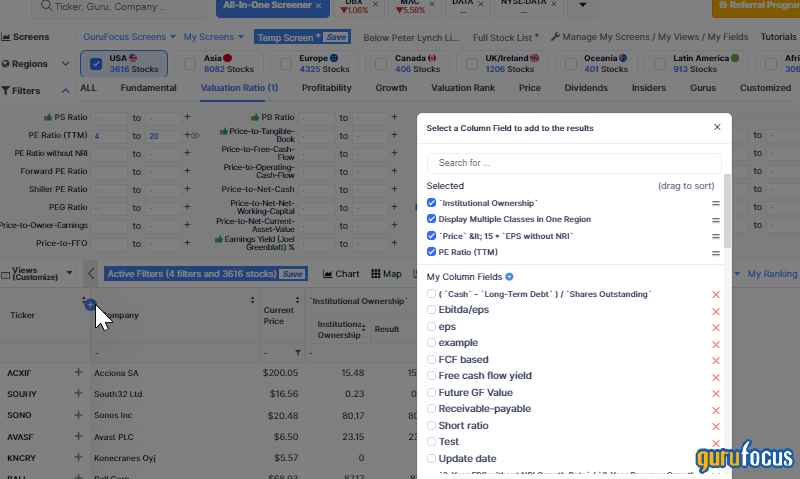
Task: Open the Insiders filters tab
Action: [648, 88]
